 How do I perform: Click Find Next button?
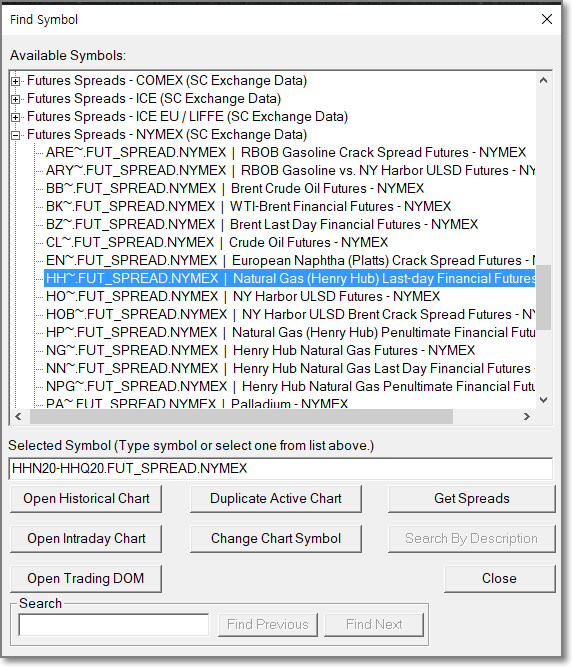(374, 624)
